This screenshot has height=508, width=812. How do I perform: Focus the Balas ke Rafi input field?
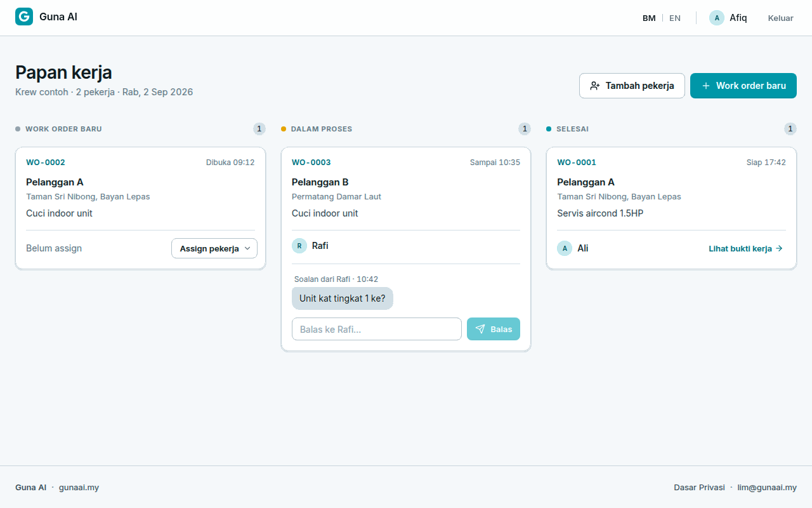[377, 329]
